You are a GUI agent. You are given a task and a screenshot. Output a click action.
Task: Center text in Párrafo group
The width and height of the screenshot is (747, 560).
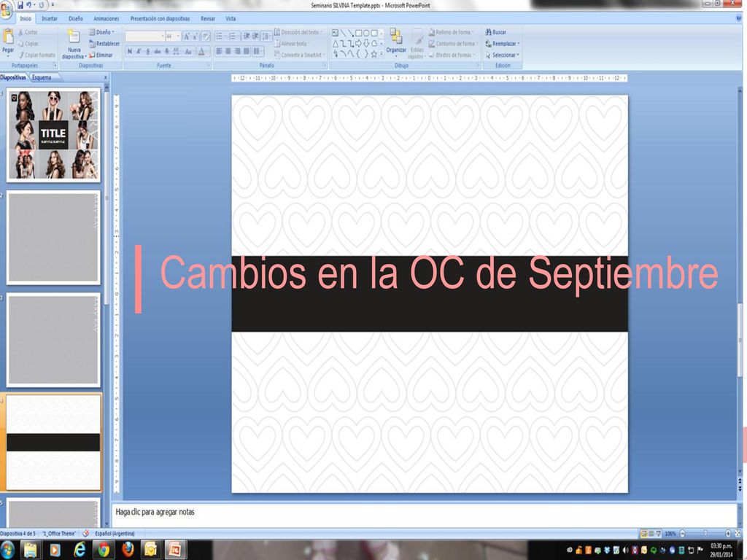(228, 51)
